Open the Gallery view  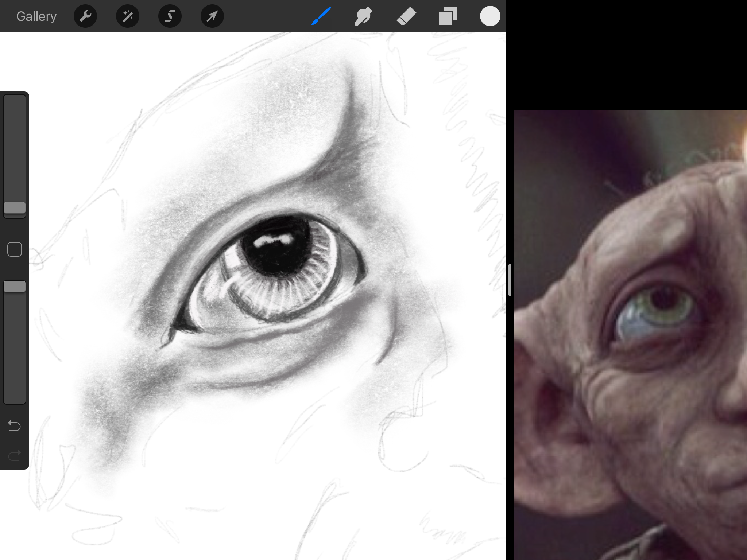point(36,16)
